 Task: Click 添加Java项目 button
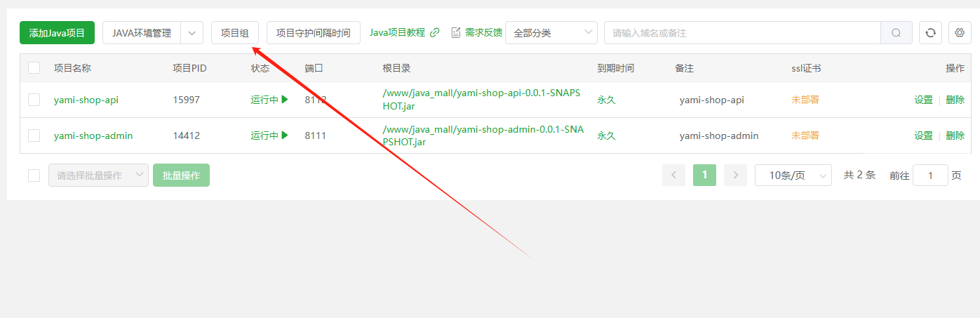click(57, 33)
